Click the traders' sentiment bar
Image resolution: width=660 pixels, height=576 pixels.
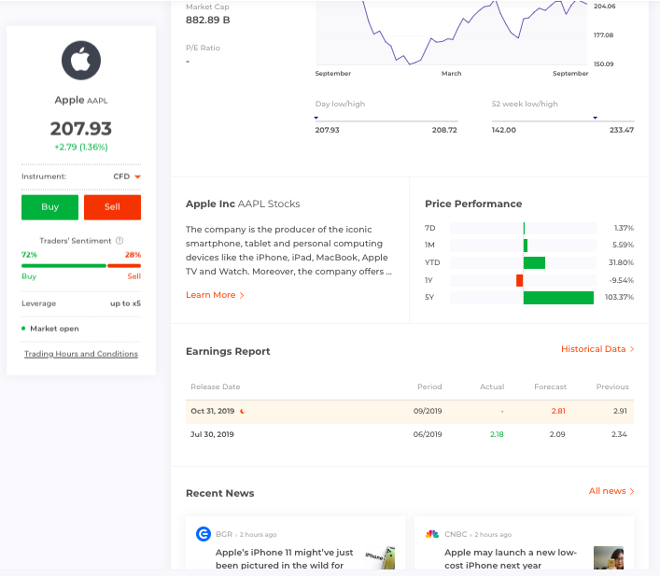(x=81, y=266)
